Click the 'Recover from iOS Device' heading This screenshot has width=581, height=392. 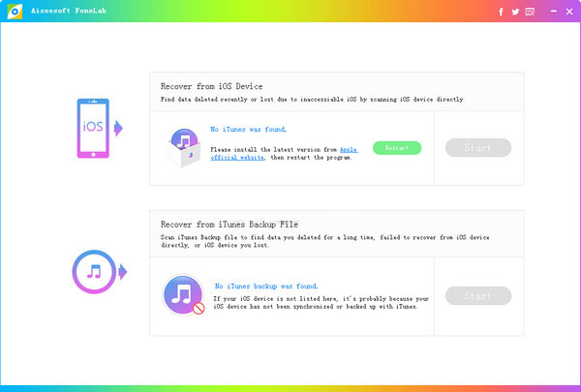(211, 86)
